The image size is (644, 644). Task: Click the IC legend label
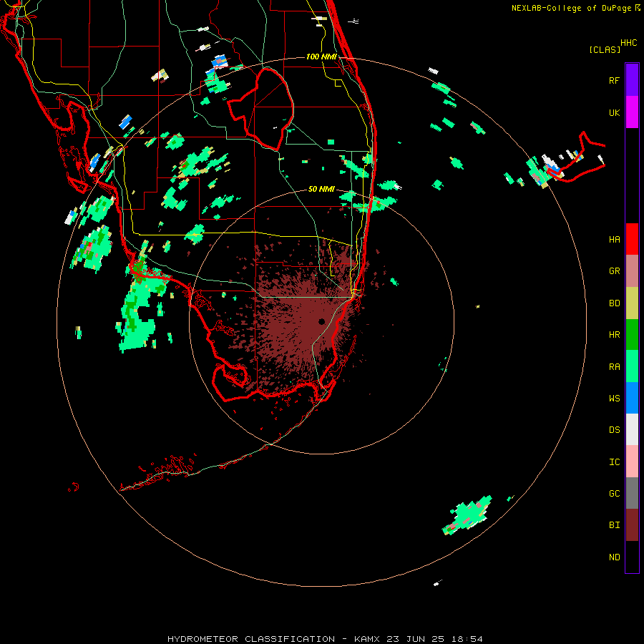614,462
